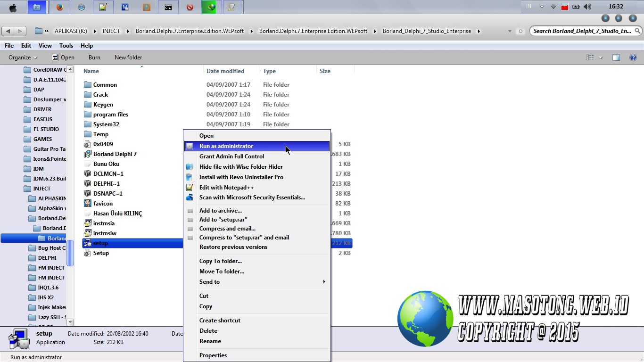The width and height of the screenshot is (644, 362).
Task: Open the green Internet Download Manager taskbar icon
Action: click(212, 7)
